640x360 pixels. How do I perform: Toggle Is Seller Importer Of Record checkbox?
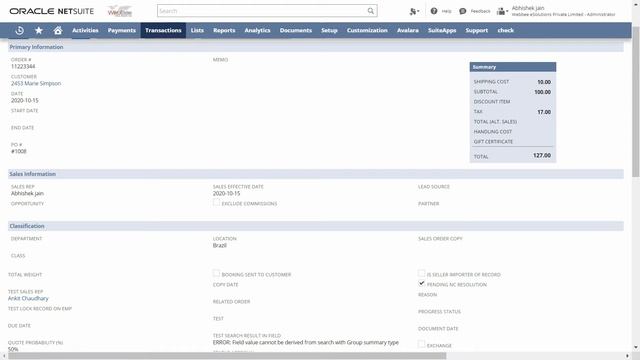(x=422, y=273)
